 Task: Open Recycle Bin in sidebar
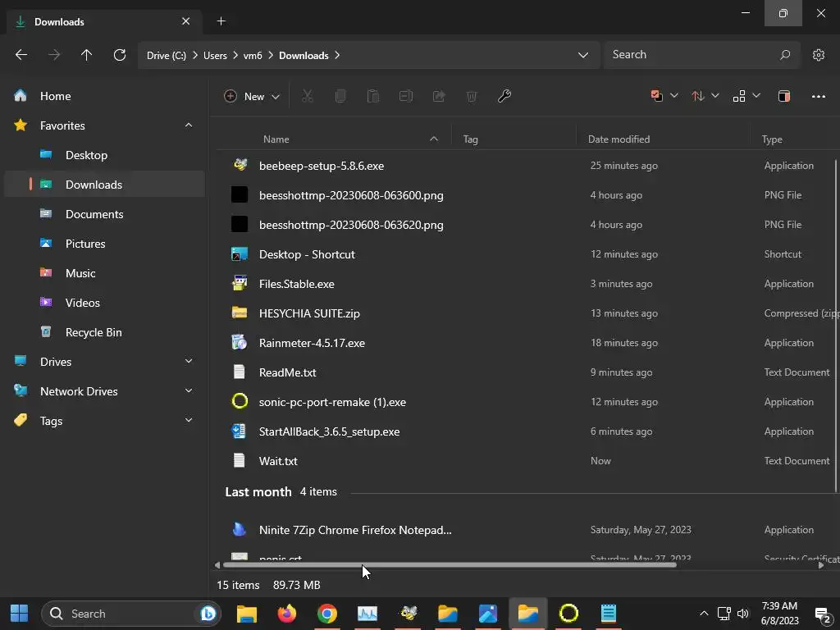coord(104,332)
